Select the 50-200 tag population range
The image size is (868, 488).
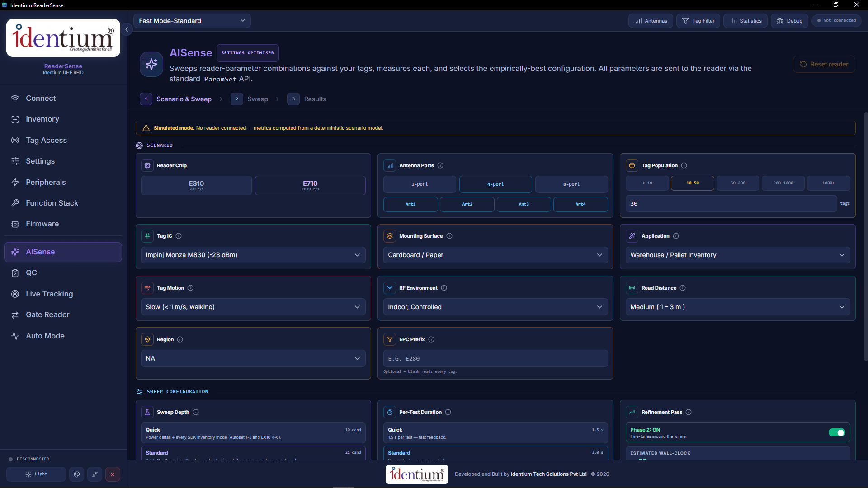[738, 183]
